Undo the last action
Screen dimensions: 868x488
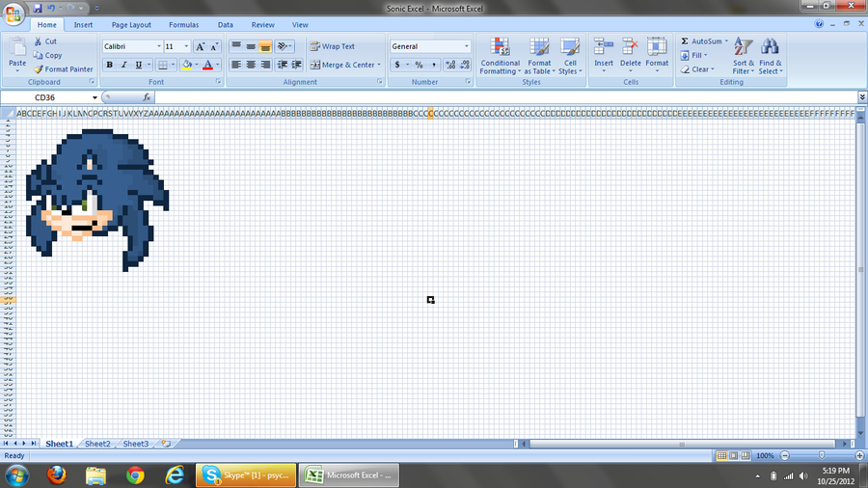click(x=51, y=9)
